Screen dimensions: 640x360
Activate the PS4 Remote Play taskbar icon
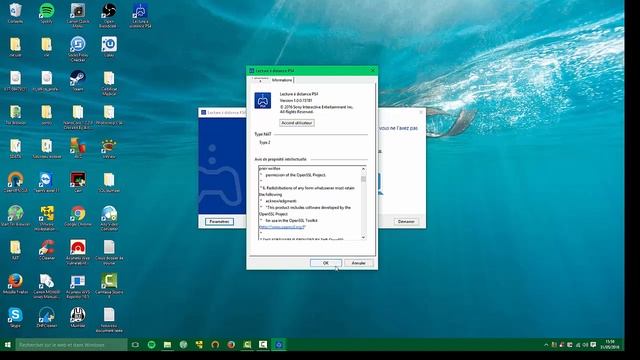point(279,345)
